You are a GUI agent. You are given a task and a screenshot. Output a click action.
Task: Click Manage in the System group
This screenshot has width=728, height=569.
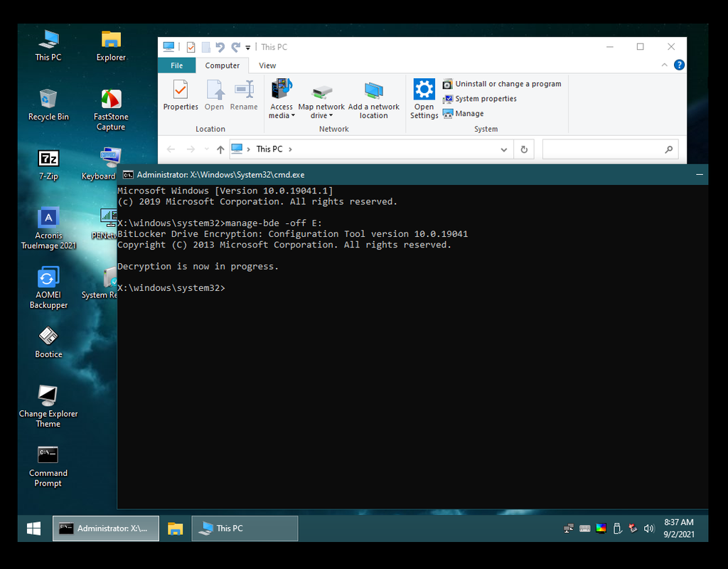pos(464,114)
